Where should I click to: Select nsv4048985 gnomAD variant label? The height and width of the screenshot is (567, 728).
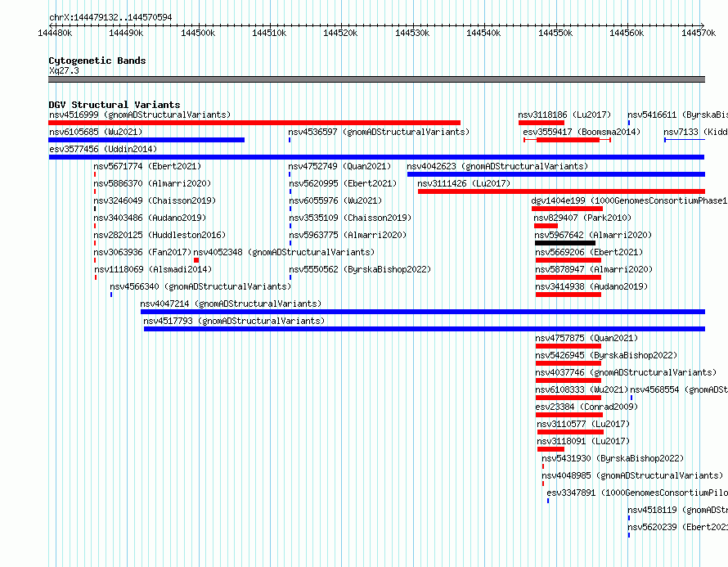point(632,475)
